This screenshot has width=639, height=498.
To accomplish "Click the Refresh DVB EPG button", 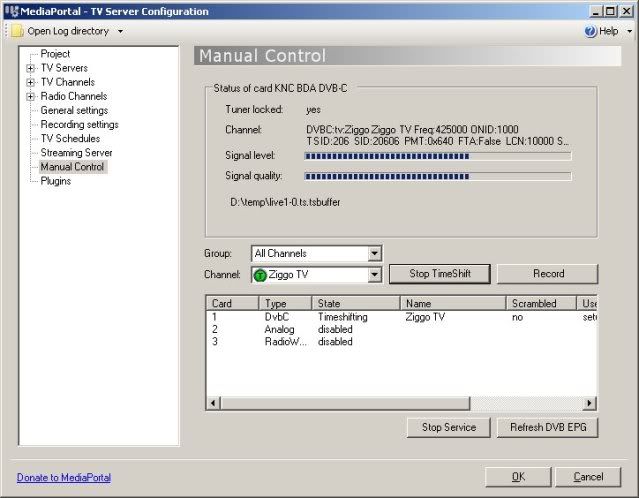I will coord(548,427).
